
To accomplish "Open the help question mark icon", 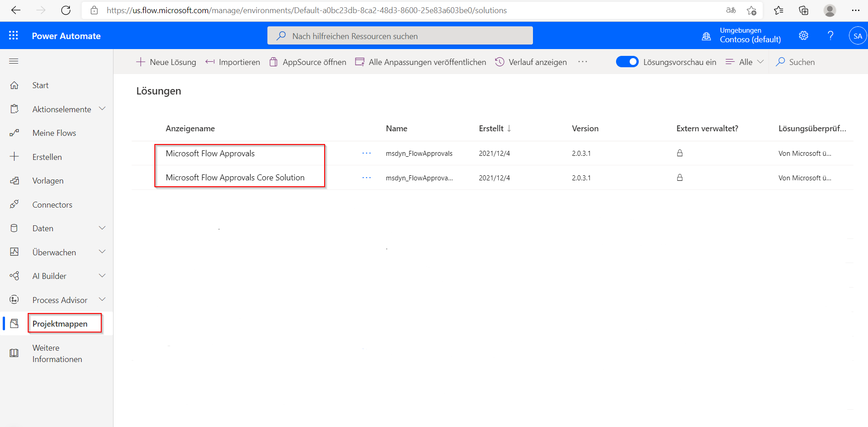I will click(830, 35).
